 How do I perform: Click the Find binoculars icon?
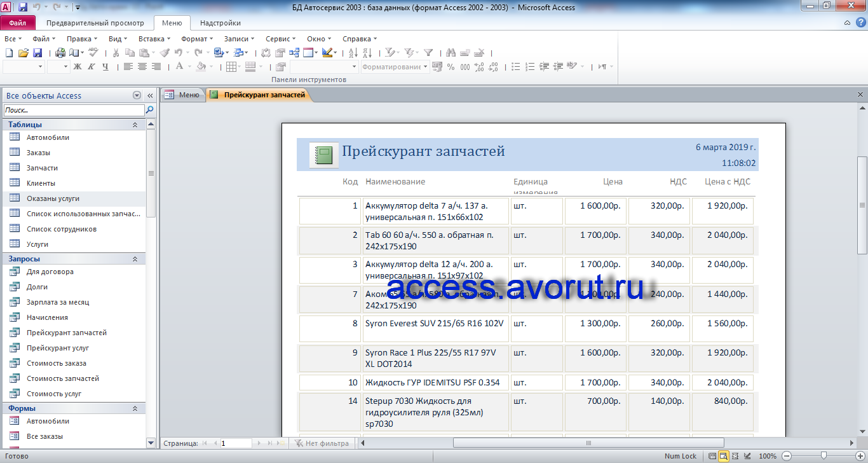click(x=451, y=53)
